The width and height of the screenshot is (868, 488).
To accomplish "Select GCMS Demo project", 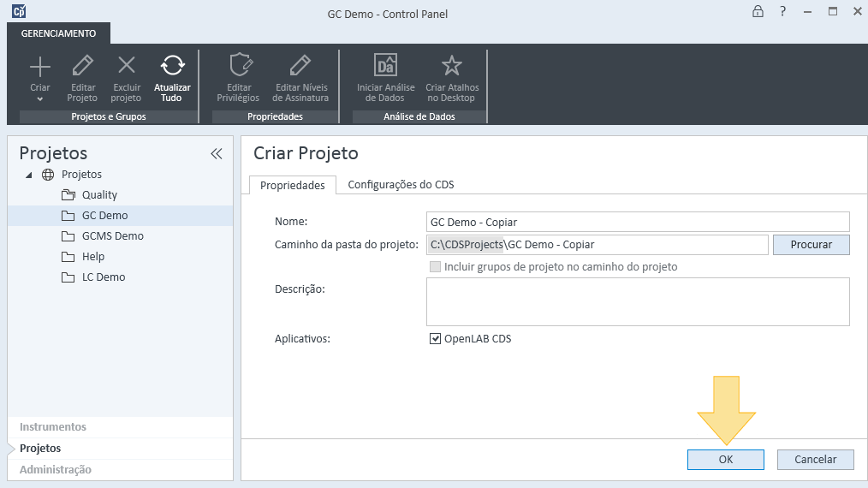I will point(113,236).
